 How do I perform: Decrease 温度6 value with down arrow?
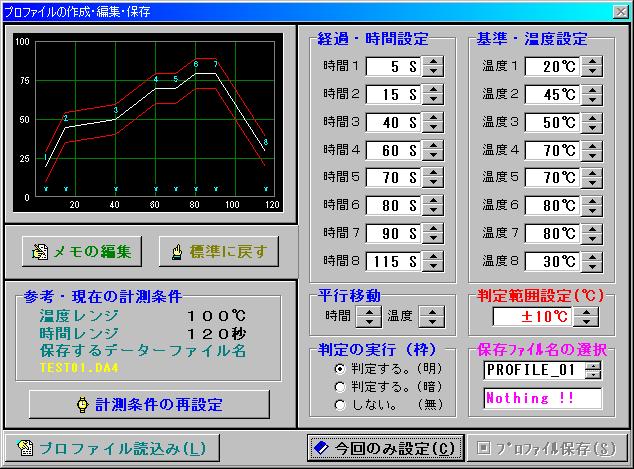pyautogui.click(x=592, y=211)
